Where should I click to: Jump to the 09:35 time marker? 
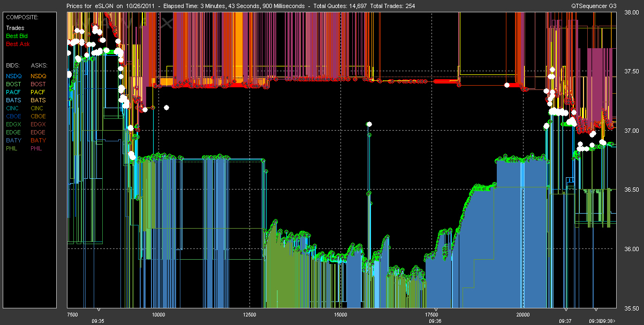pos(97,321)
